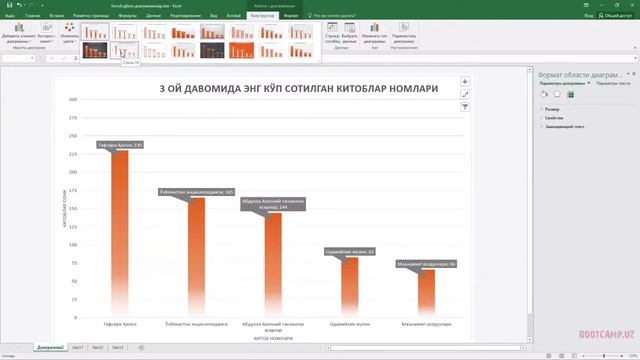
Task: Click the Chart Filters funnel button
Action: pos(465,107)
